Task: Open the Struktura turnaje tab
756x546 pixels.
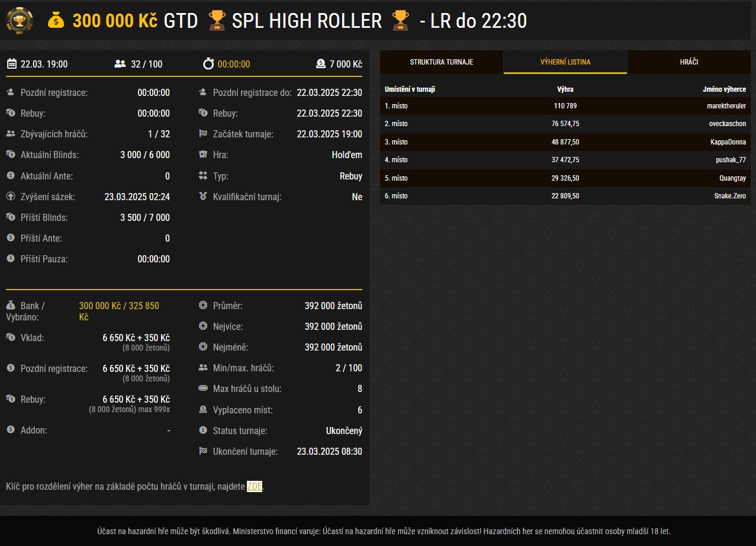Action: pos(442,62)
